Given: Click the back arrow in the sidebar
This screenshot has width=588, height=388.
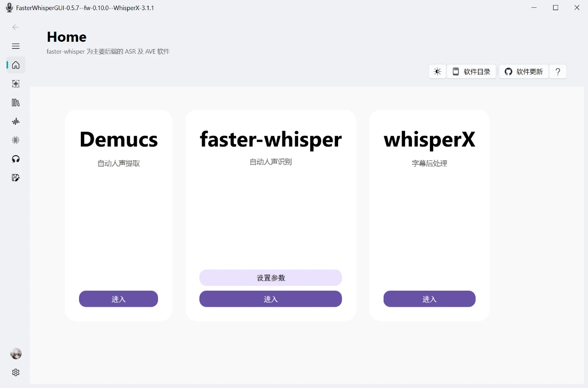Looking at the screenshot, I should (x=16, y=27).
